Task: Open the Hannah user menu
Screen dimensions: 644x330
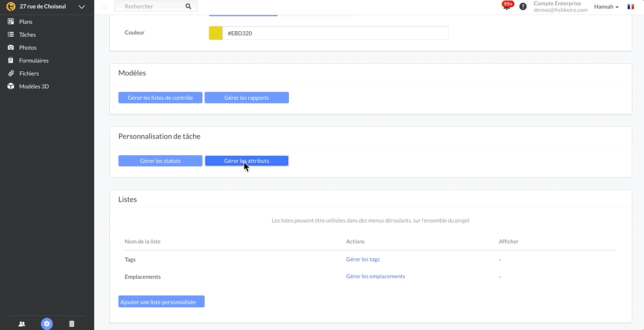Action: pyautogui.click(x=606, y=7)
